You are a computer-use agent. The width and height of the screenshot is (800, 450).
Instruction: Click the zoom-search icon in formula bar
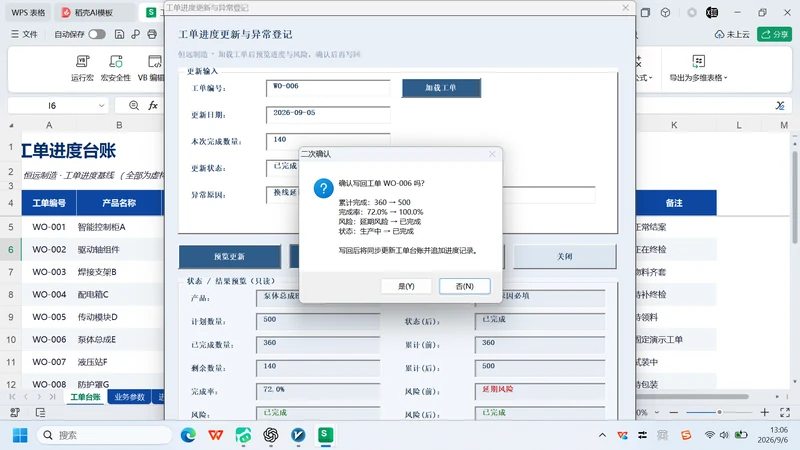[134, 105]
